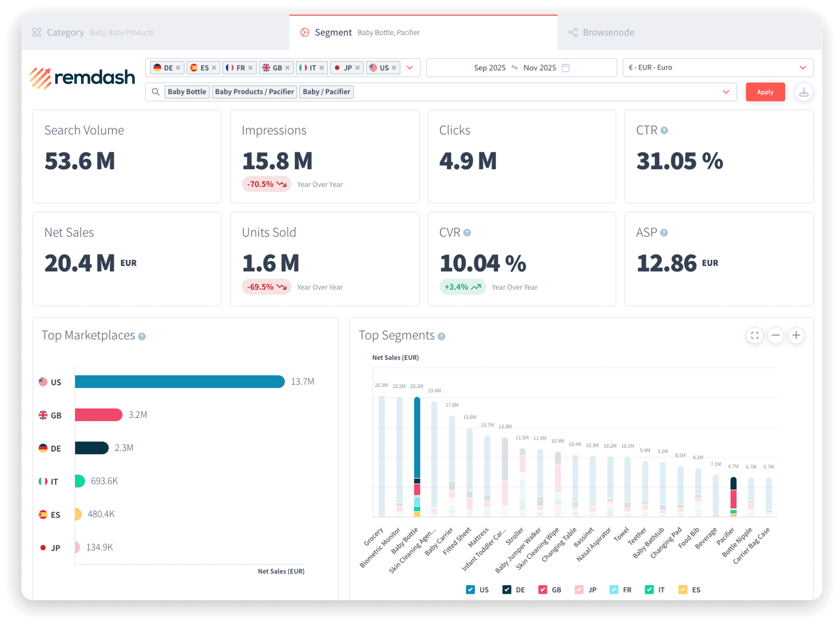Click the Top Marketplaces help icon
The image size is (840, 625).
pos(142,336)
